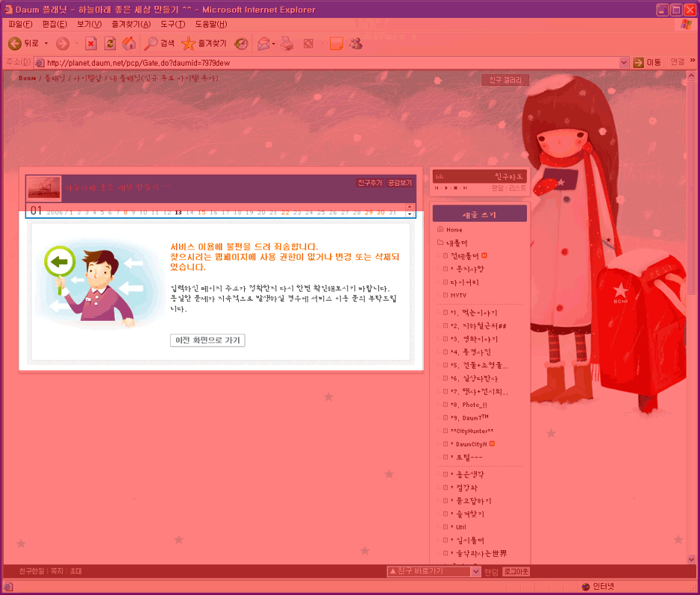Open the **CityHunter** folder

pyautogui.click(x=472, y=431)
